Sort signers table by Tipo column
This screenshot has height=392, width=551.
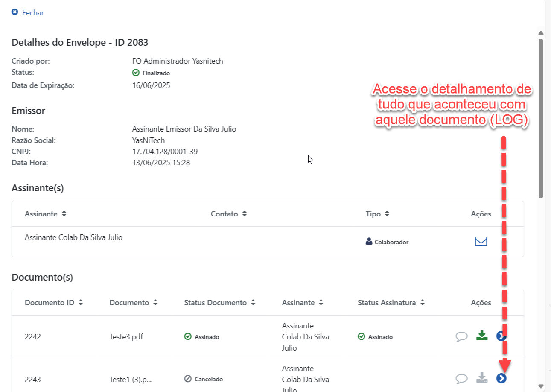point(378,214)
